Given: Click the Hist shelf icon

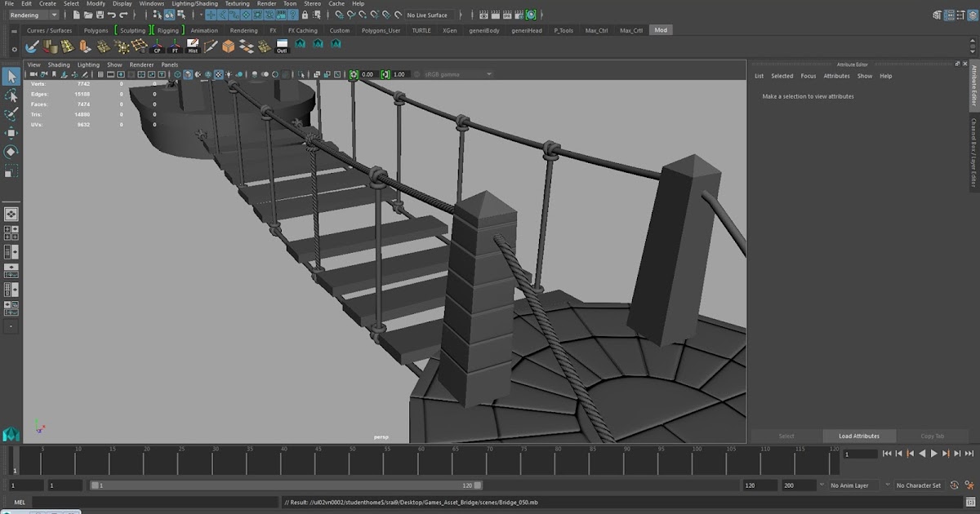Looking at the screenshot, I should click(193, 46).
